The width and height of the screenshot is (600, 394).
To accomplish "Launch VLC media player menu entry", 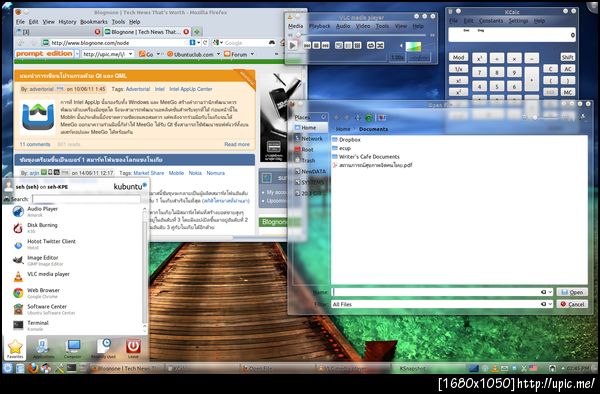I will coord(77,276).
